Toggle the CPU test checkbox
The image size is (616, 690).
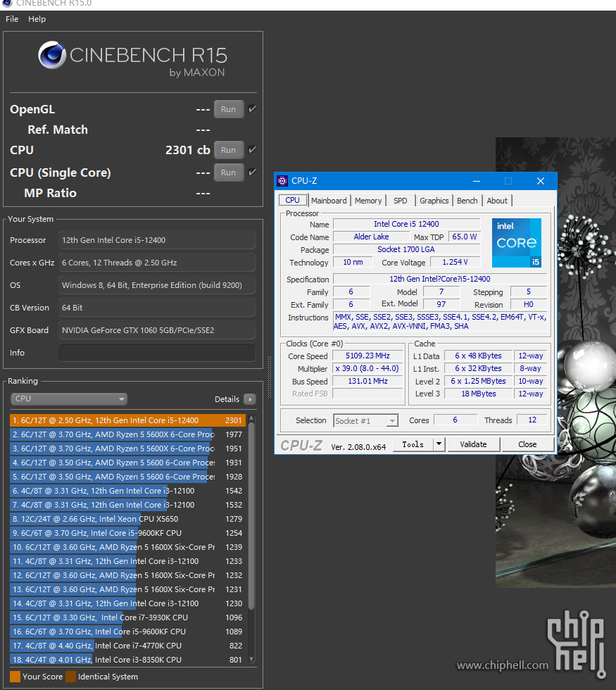(252, 149)
